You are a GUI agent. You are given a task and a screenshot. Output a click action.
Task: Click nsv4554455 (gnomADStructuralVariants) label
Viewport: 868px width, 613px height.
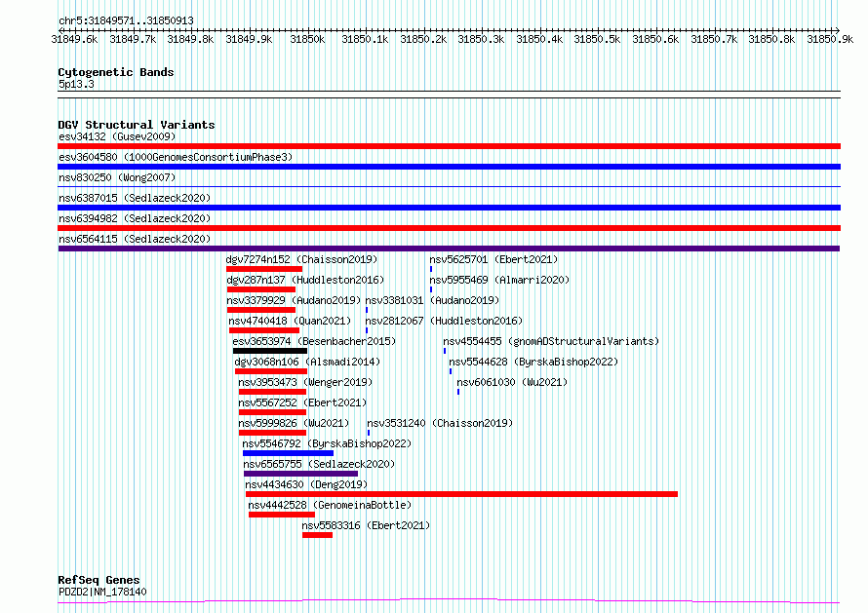pos(551,341)
